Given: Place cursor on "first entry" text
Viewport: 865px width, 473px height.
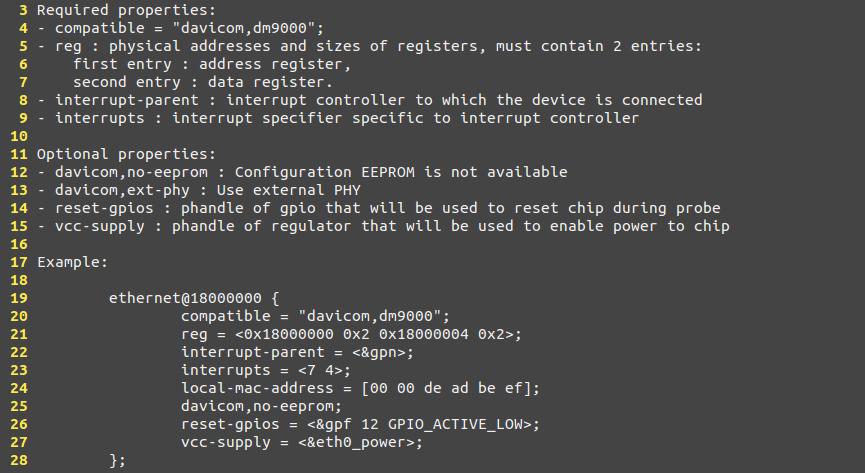Looking at the screenshot, I should (122, 65).
